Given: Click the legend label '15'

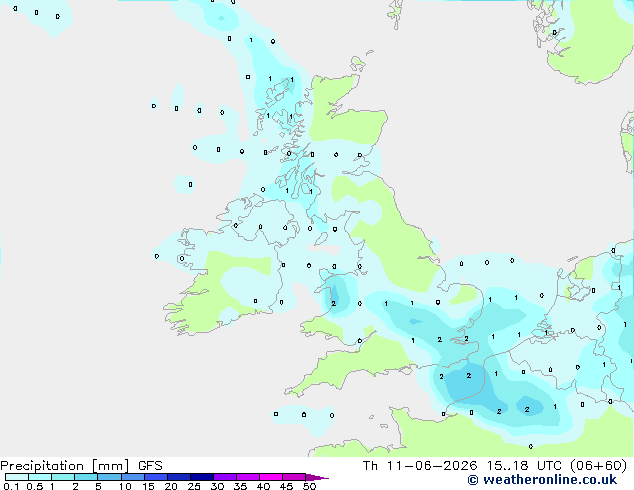Looking at the screenshot, I should 148,486.
